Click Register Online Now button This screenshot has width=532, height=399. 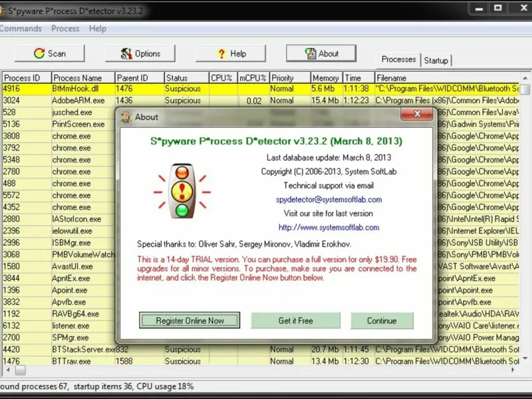tap(190, 321)
